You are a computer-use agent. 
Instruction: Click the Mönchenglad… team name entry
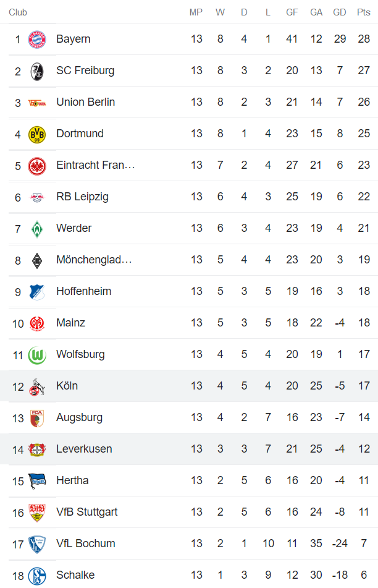click(93, 259)
